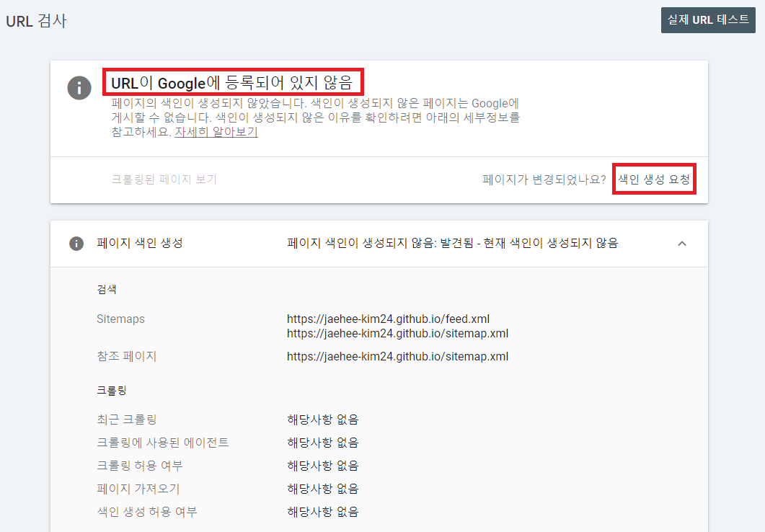Screen dimensions: 765x532
Task: Click the info icon beside URL status heading
Action: 79,88
